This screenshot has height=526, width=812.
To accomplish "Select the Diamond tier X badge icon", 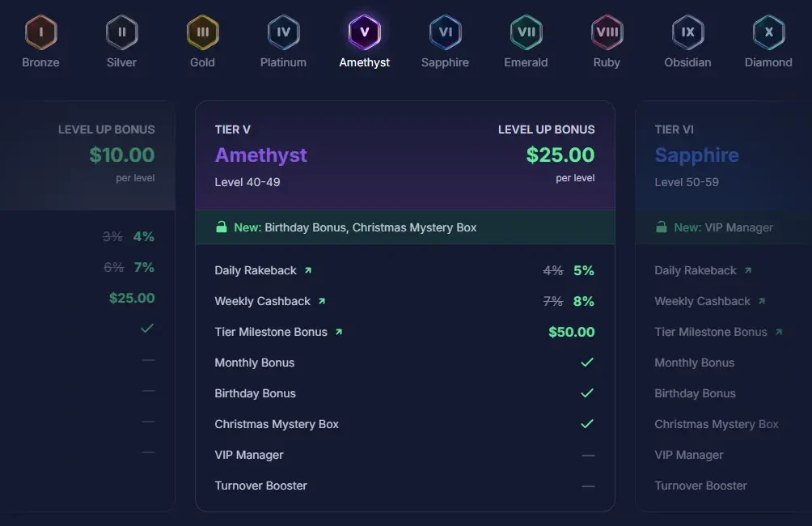I will point(768,32).
